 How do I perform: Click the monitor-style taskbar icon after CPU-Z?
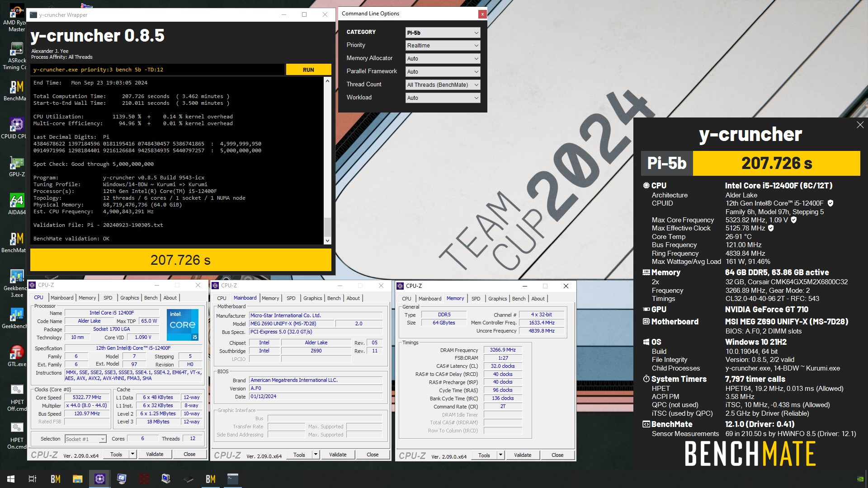coord(122,479)
